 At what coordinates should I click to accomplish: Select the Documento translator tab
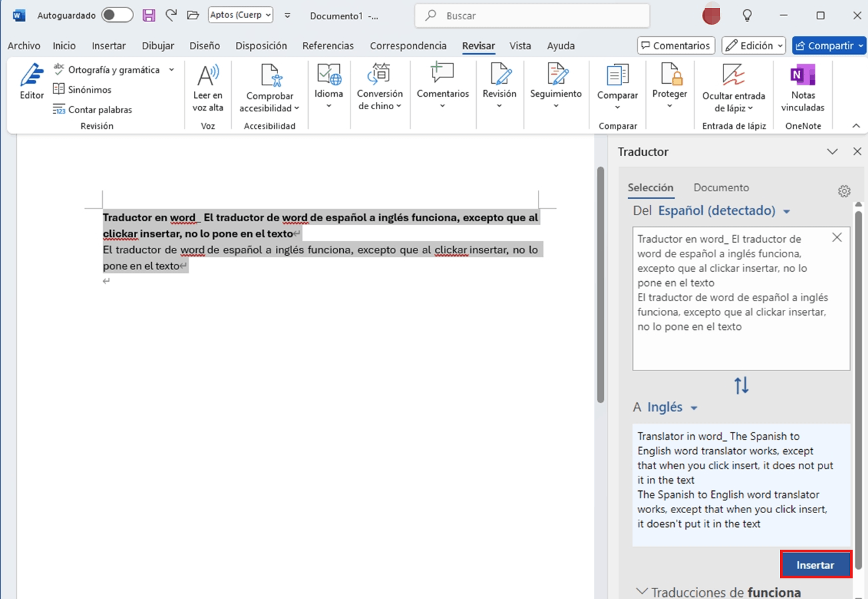click(x=721, y=188)
